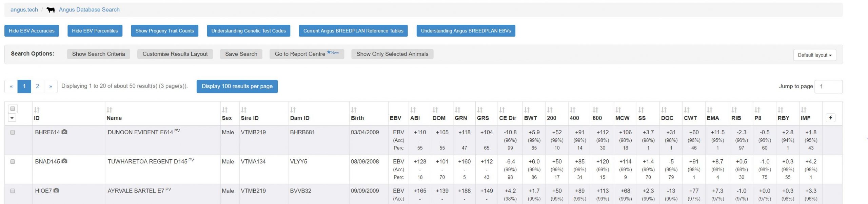This screenshot has height=204, width=868.
Task: Sort by the IMF column sort icon
Action: (x=804, y=110)
